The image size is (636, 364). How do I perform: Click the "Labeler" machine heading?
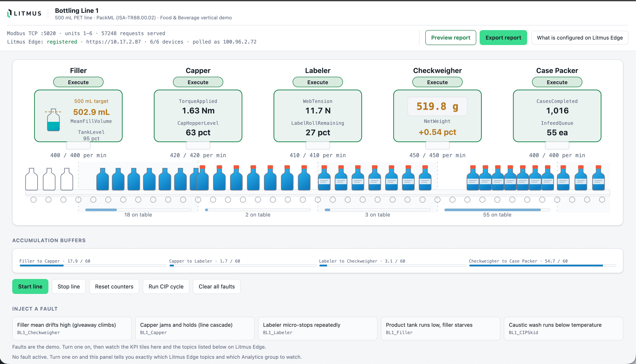318,70
